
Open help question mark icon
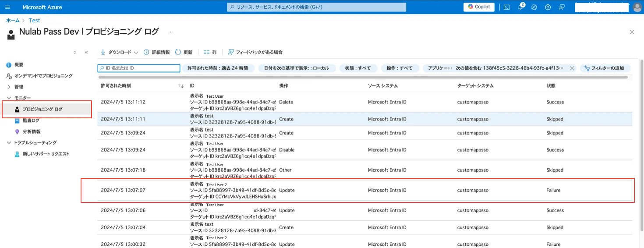click(x=548, y=7)
